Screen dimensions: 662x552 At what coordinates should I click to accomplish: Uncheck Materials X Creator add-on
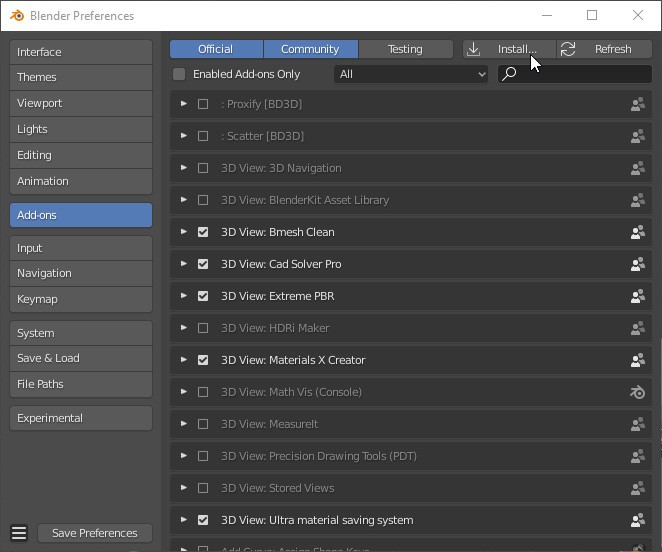(203, 360)
